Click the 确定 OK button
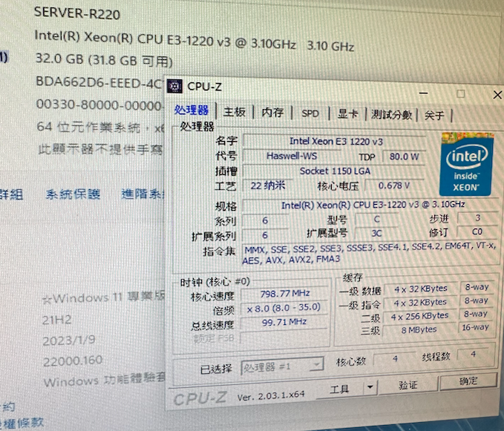504x431 pixels. tap(468, 381)
